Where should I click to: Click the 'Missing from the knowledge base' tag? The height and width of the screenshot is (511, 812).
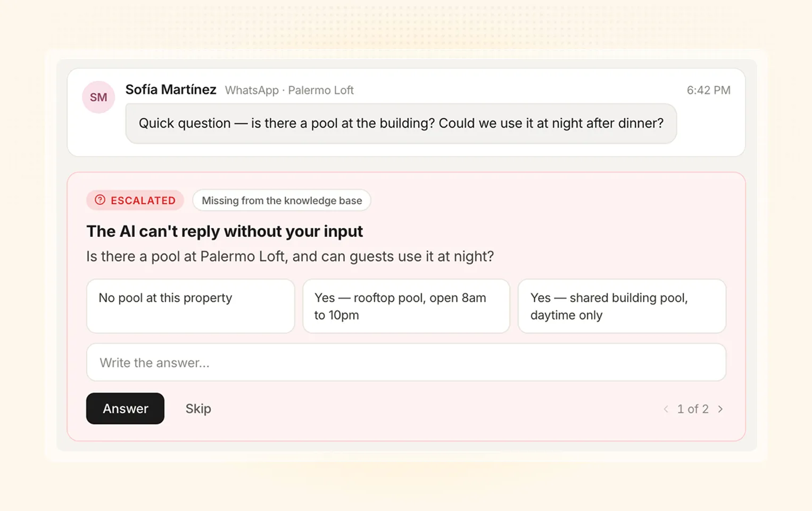[281, 201]
